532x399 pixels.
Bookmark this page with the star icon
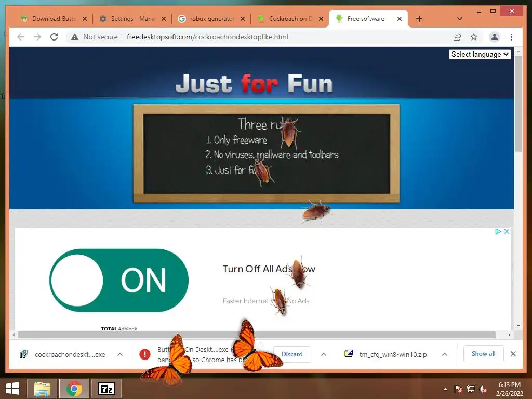pos(474,37)
